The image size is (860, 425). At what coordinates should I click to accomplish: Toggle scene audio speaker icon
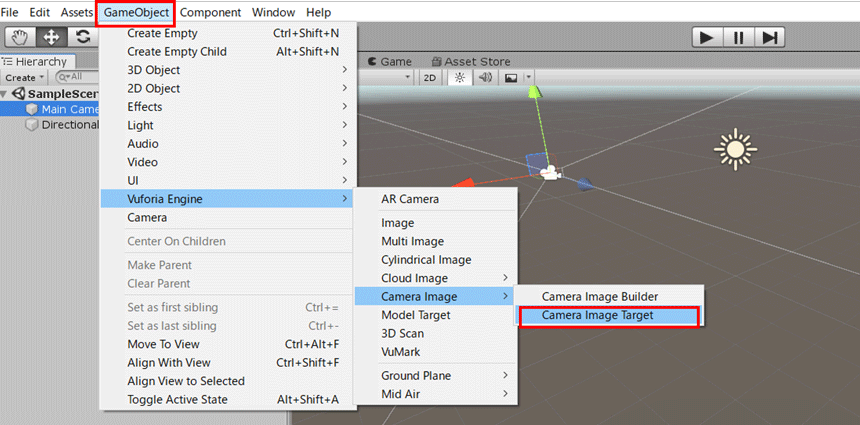485,78
